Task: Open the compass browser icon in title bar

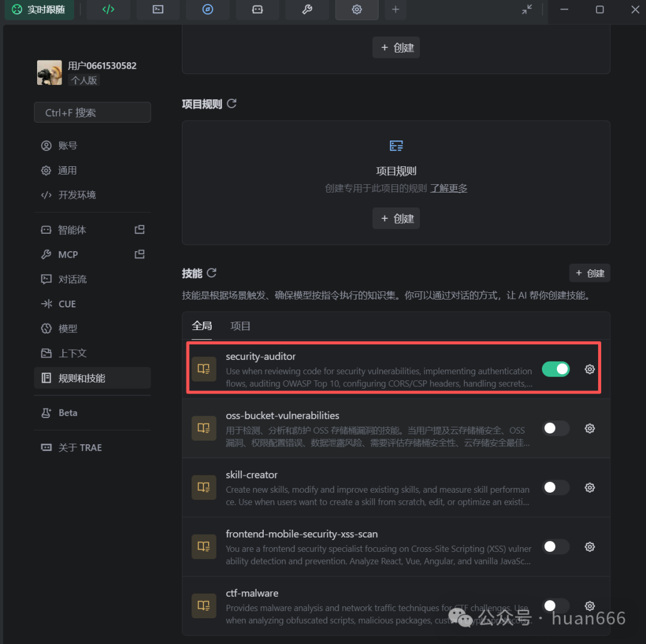Action: point(208,10)
